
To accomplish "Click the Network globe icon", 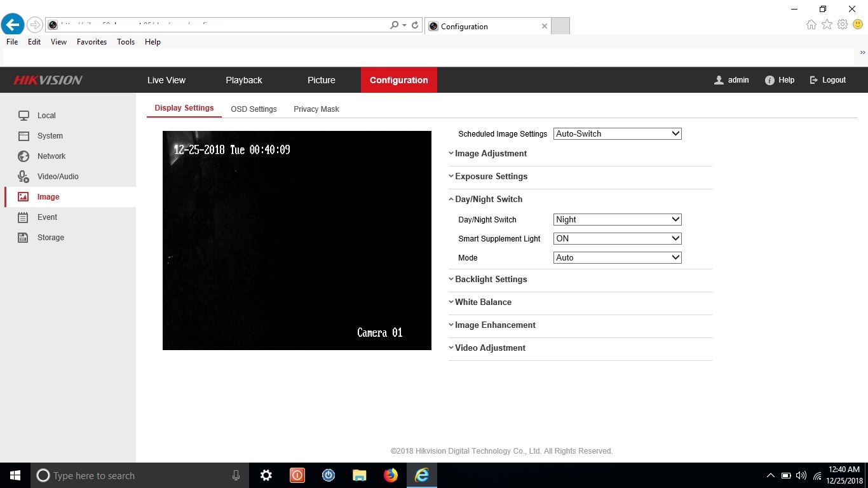I will click(x=24, y=156).
